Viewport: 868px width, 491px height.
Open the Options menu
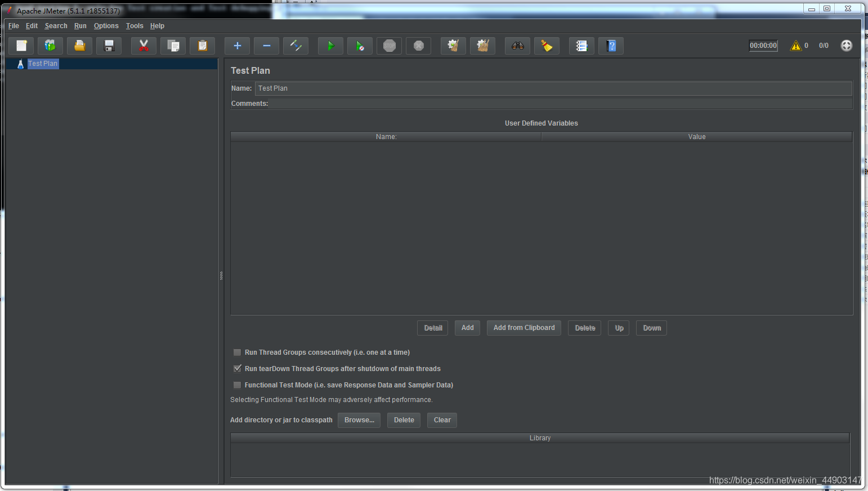click(x=106, y=26)
